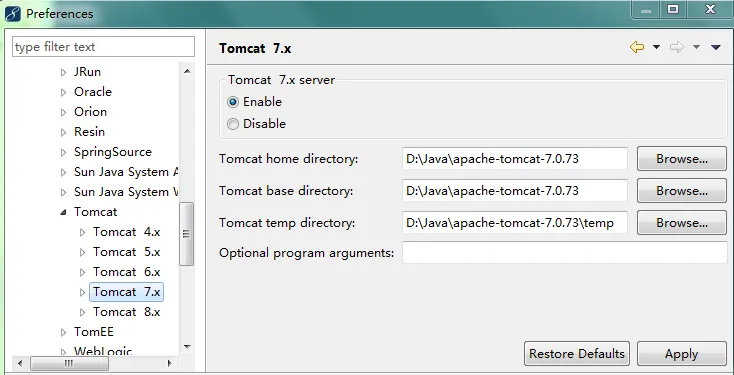Click the Restore Defaults button

(577, 353)
